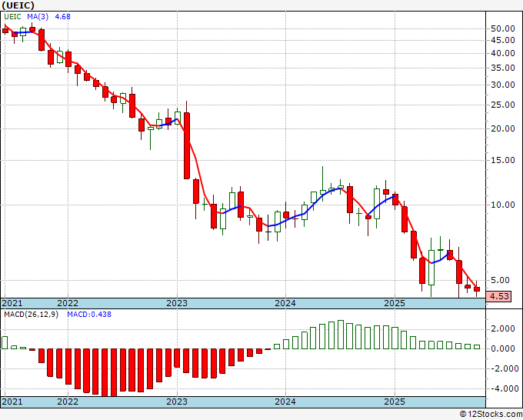Click 2024 on the price chart timeline
Screen dimensions: 523x420
[x=285, y=303]
